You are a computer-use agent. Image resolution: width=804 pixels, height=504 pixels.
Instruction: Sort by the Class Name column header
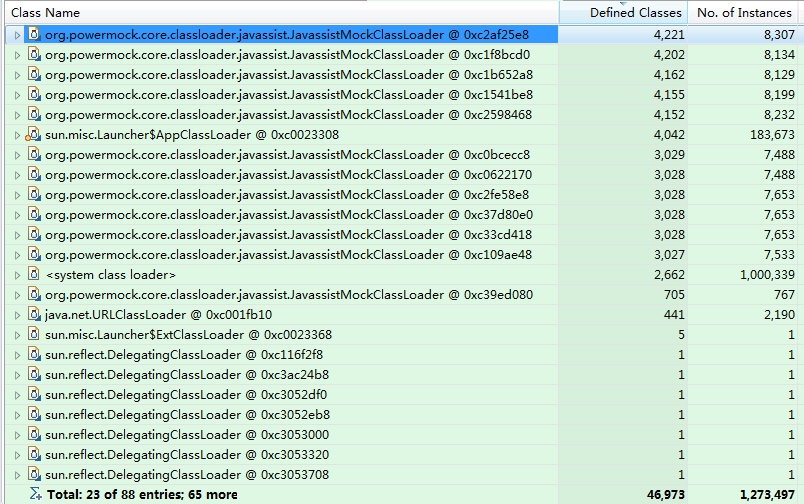pos(282,12)
